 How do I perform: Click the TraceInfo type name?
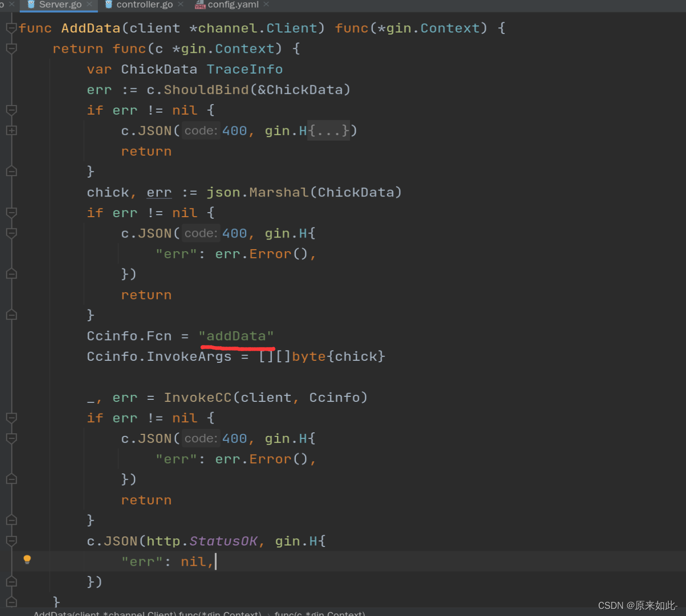[x=245, y=69]
